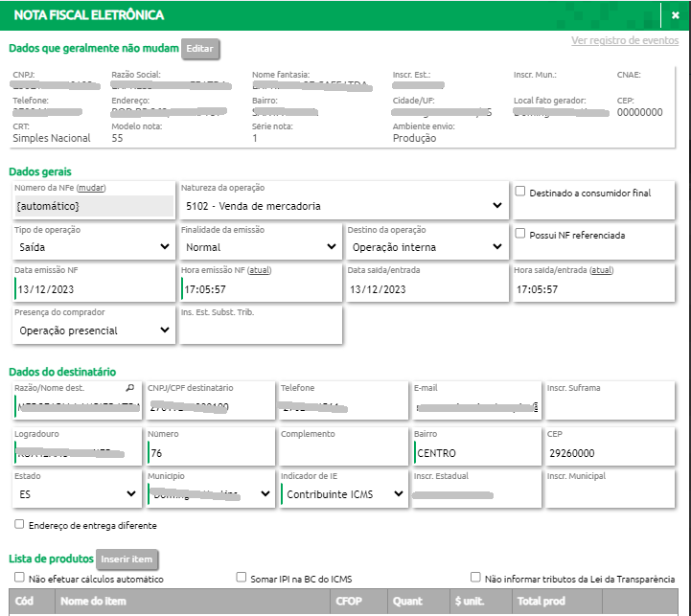Click the CNPJ/CPF destinatario field
This screenshot has height=616, width=691.
tap(210, 407)
